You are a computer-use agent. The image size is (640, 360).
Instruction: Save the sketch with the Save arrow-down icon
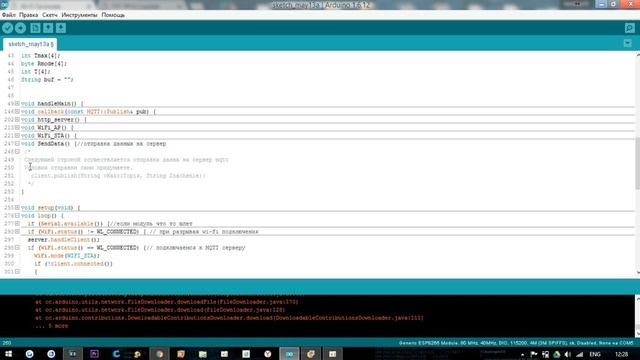[61, 28]
